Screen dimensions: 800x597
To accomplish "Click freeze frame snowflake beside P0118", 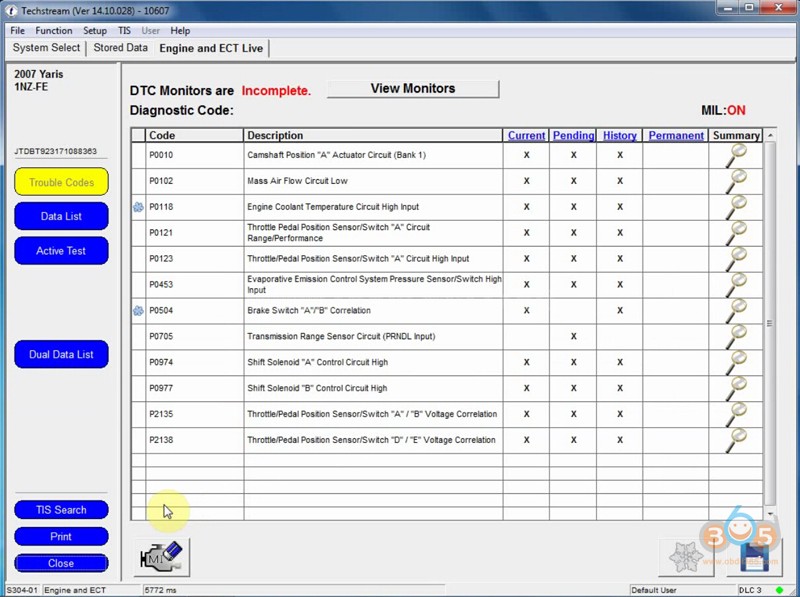I will pyautogui.click(x=138, y=207).
